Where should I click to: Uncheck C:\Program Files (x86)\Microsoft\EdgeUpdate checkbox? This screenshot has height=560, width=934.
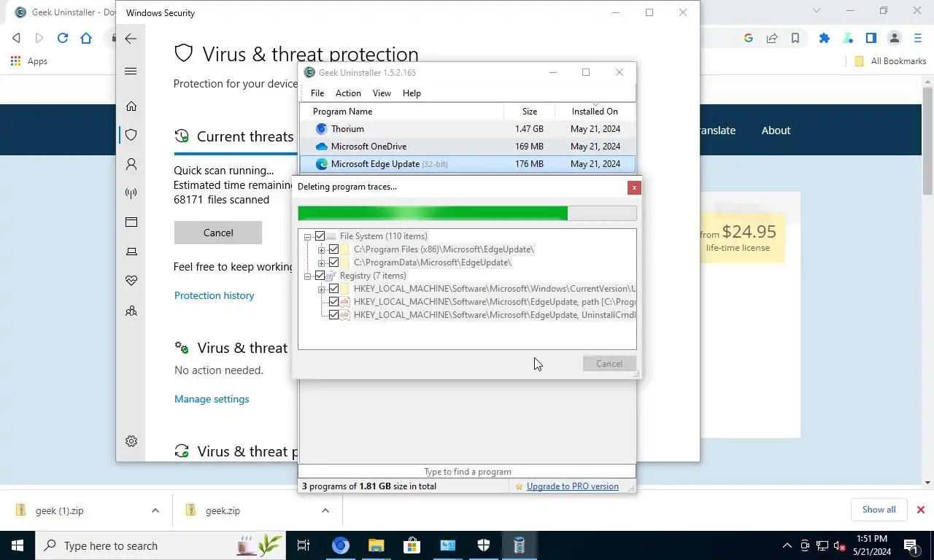point(333,249)
